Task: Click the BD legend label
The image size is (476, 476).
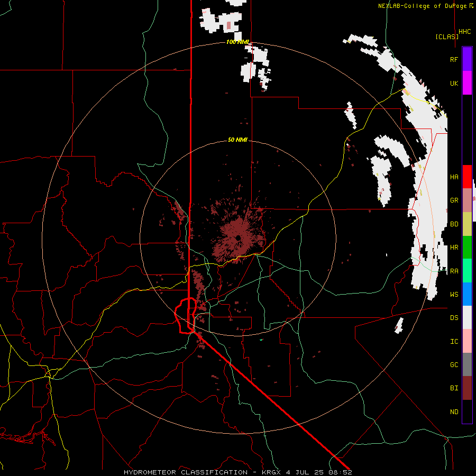Action: point(454,224)
